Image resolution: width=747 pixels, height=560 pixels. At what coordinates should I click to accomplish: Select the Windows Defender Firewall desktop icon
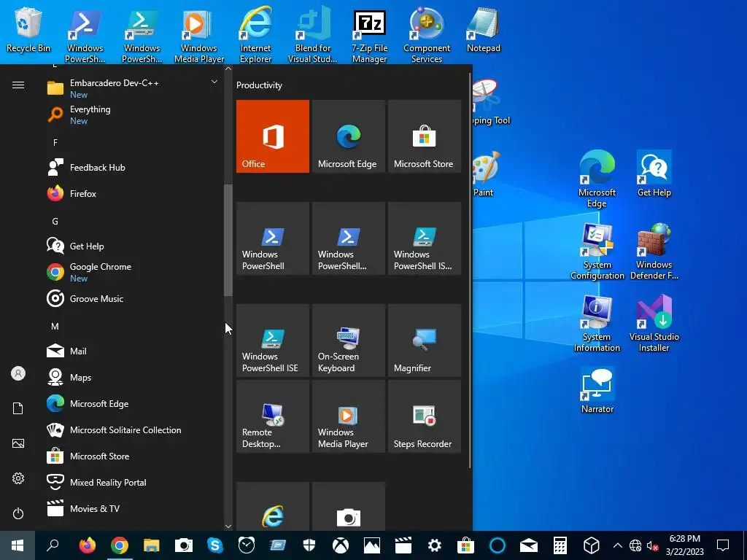coord(654,252)
